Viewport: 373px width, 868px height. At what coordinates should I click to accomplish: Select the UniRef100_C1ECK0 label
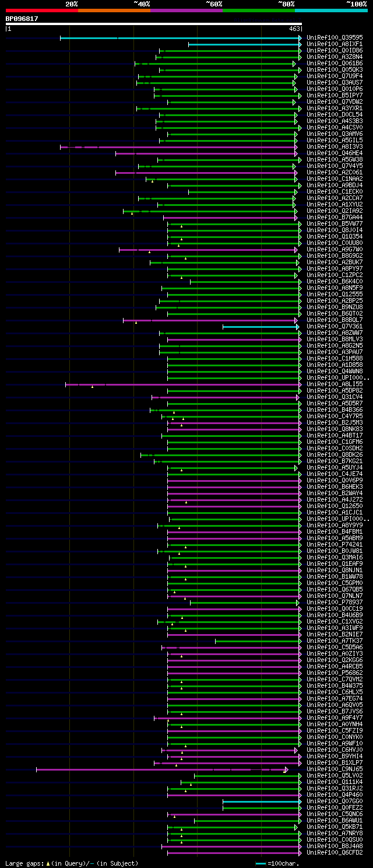coord(335,191)
